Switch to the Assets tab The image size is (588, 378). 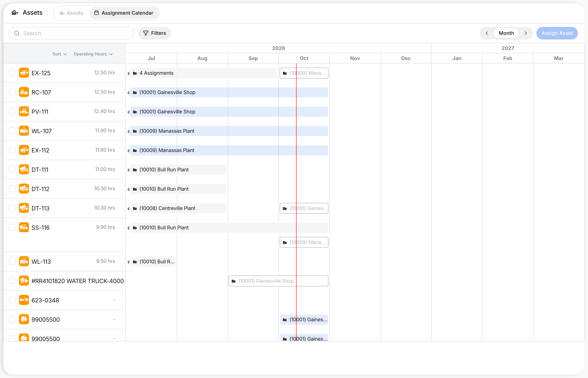pyautogui.click(x=71, y=13)
